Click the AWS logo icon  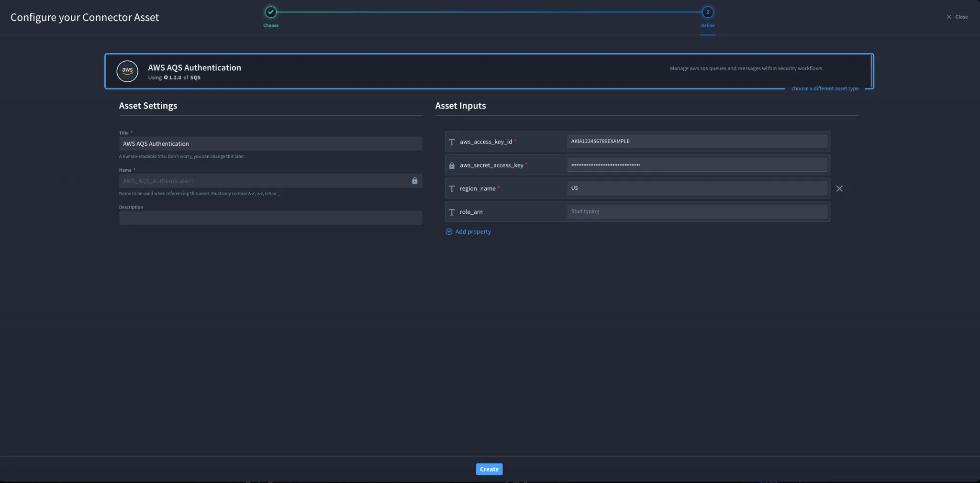click(x=127, y=71)
